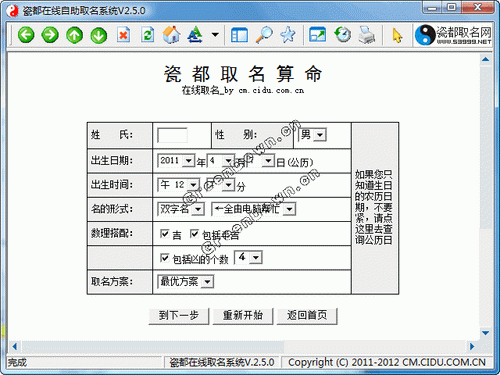Click the 完成 status bar text
The height and width of the screenshot is (375, 500).
[17, 362]
